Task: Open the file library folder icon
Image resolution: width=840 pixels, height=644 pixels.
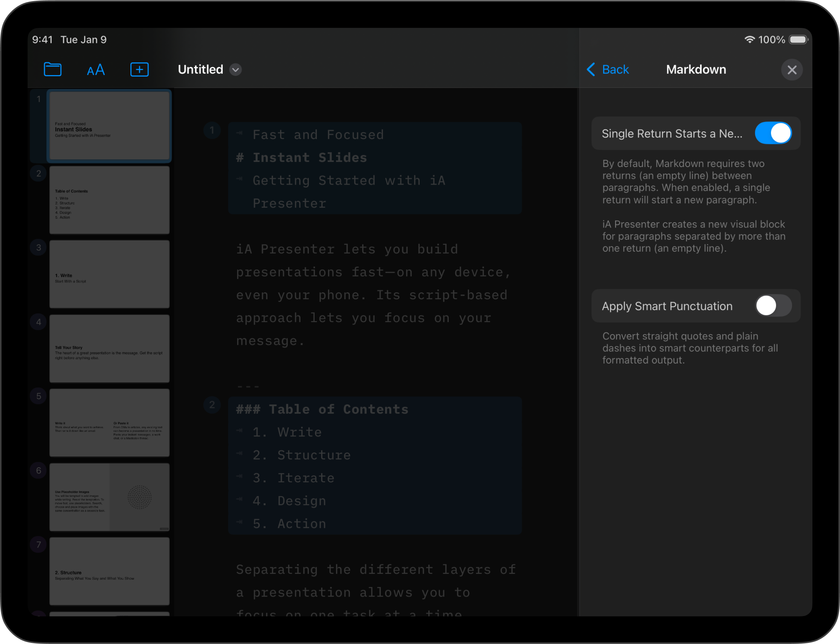Action: click(52, 69)
